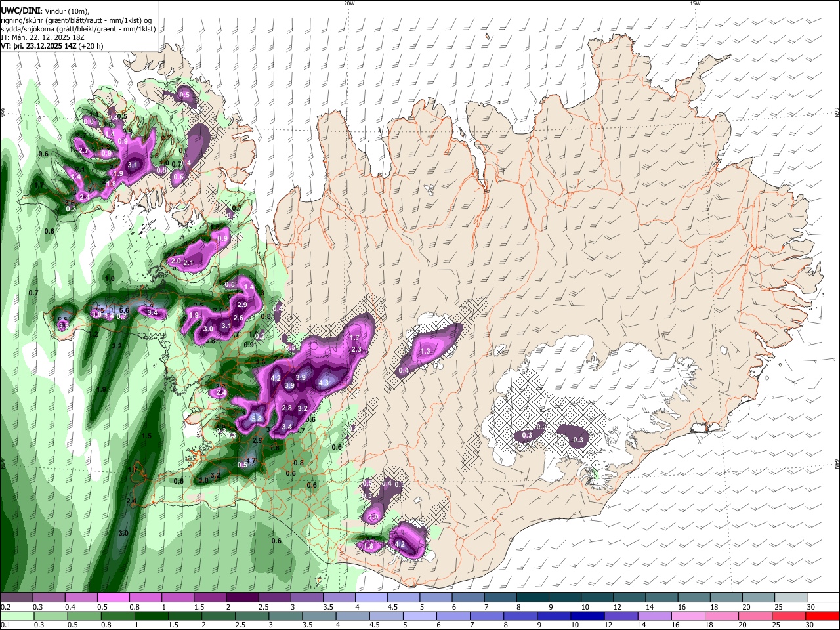Select the bright pink 0.5–0.8 swatch, upper legend
Screen dimensions: 840x630
coord(113,597)
